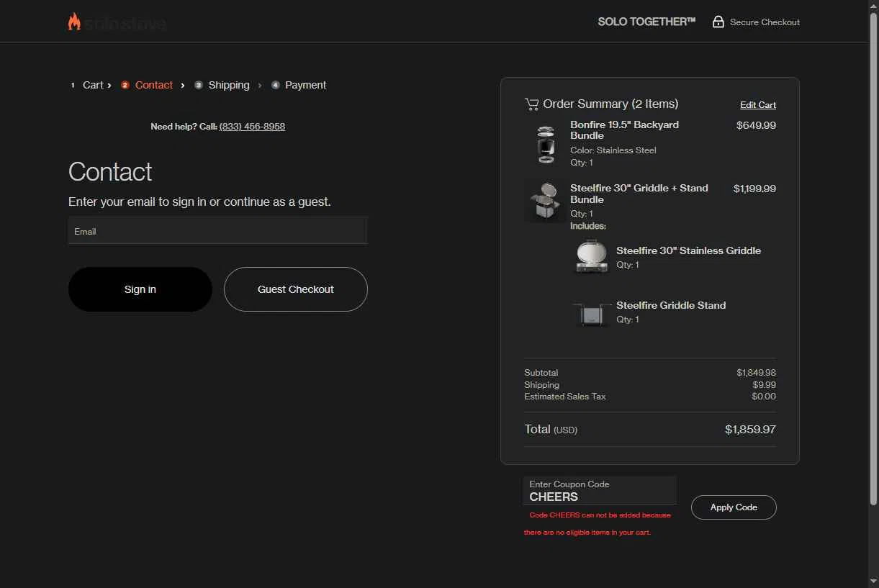The width and height of the screenshot is (879, 588).
Task: Click the Order Summary cart icon
Action: pyautogui.click(x=531, y=104)
